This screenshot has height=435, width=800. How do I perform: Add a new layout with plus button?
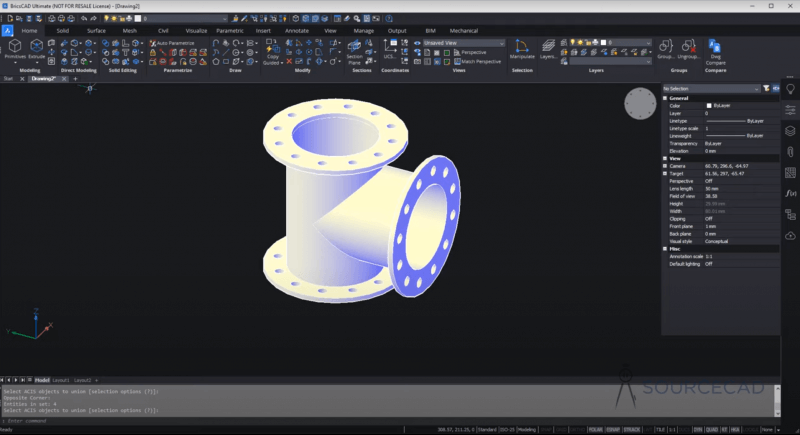click(96, 380)
